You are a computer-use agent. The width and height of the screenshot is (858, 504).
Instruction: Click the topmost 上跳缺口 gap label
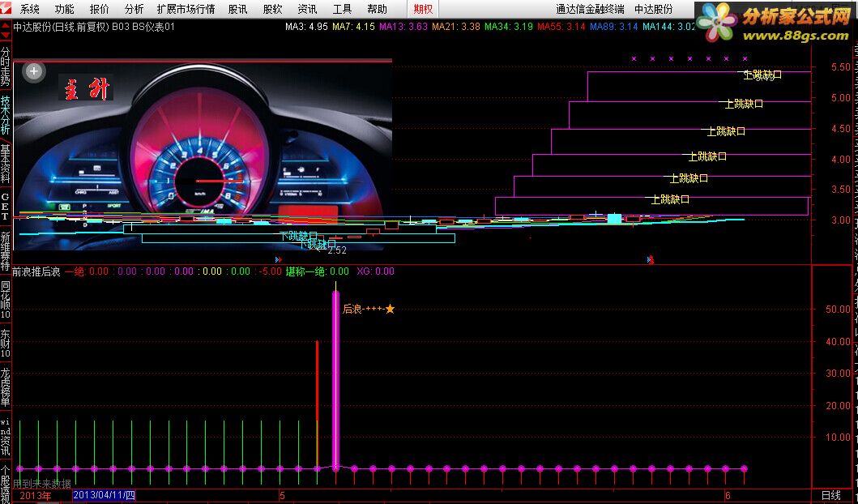point(762,75)
